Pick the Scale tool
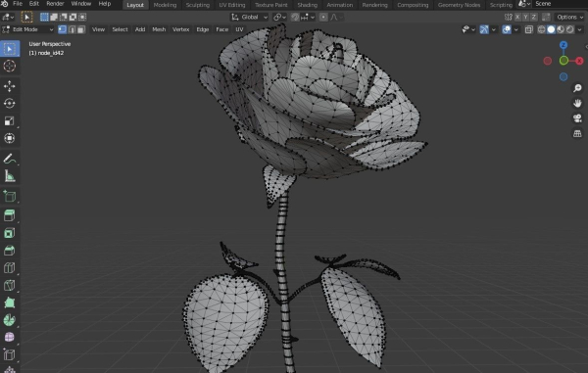Viewport: 588px width, 373px height. tap(10, 120)
